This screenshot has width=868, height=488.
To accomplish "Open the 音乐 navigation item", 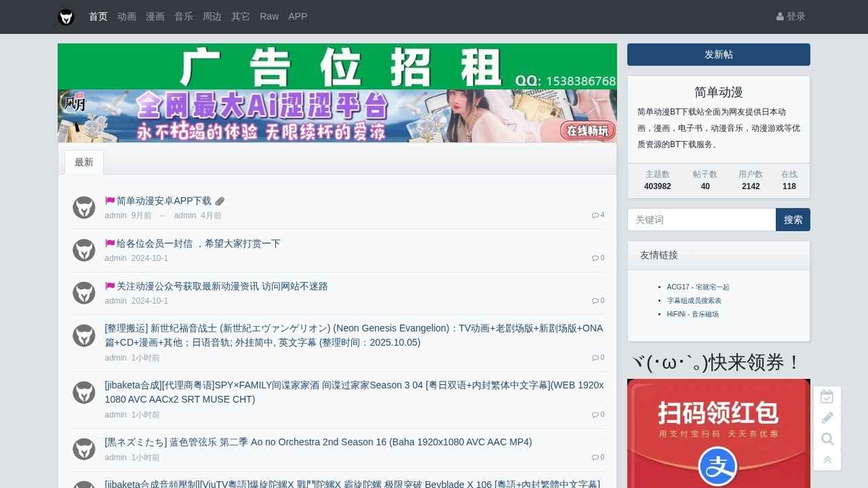I will click(x=183, y=16).
